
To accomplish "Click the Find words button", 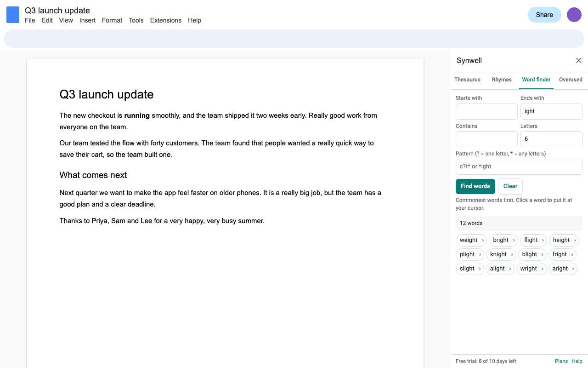I will click(475, 186).
